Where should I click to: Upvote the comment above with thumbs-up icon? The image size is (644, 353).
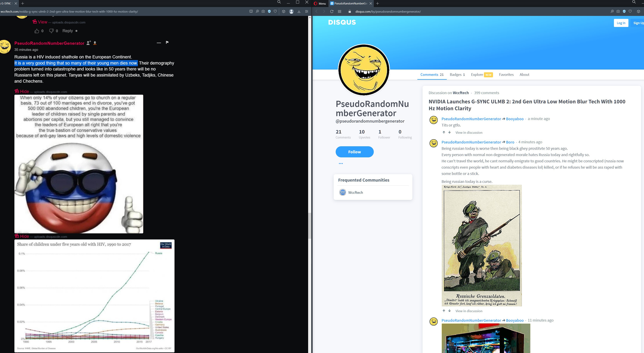[37, 31]
